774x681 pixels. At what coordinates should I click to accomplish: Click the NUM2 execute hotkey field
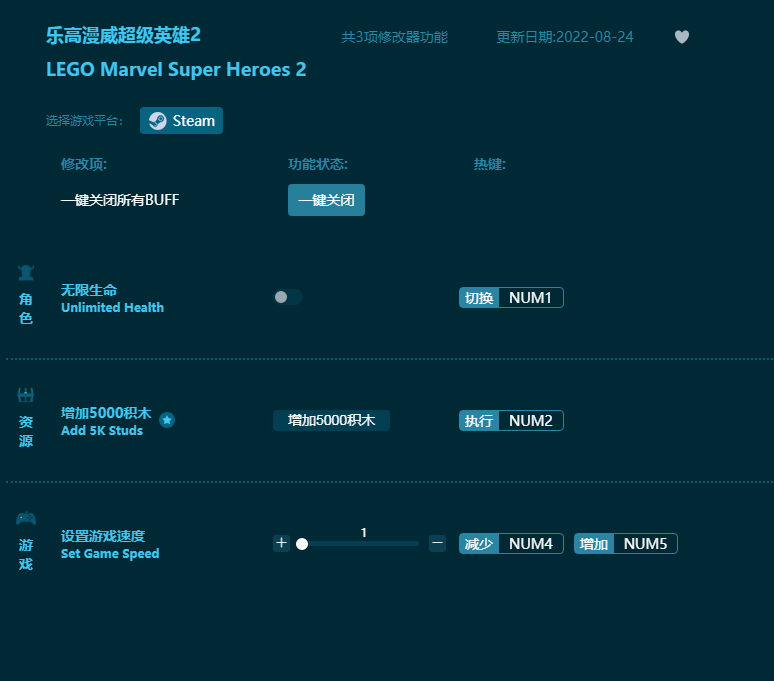click(x=531, y=420)
